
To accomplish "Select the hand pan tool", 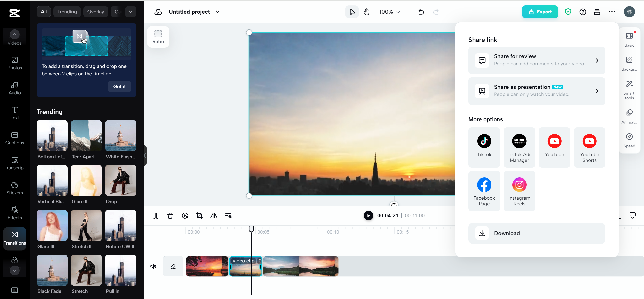I will pyautogui.click(x=366, y=12).
